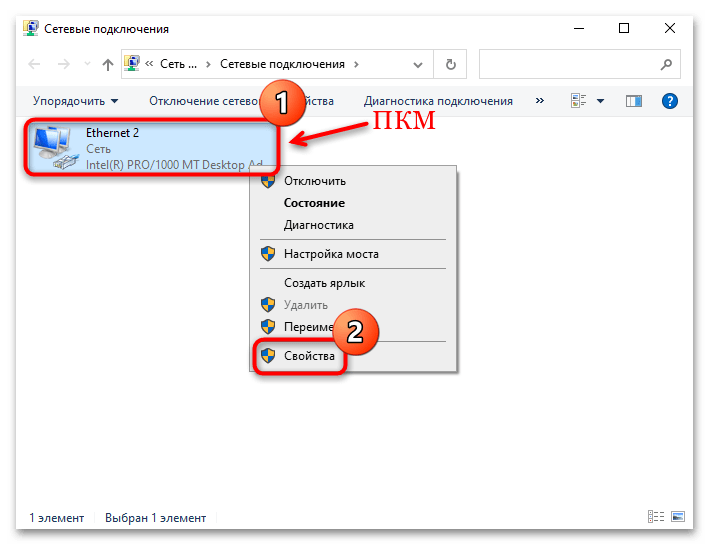Go up one folder level
The height and width of the screenshot is (545, 709).
point(108,64)
